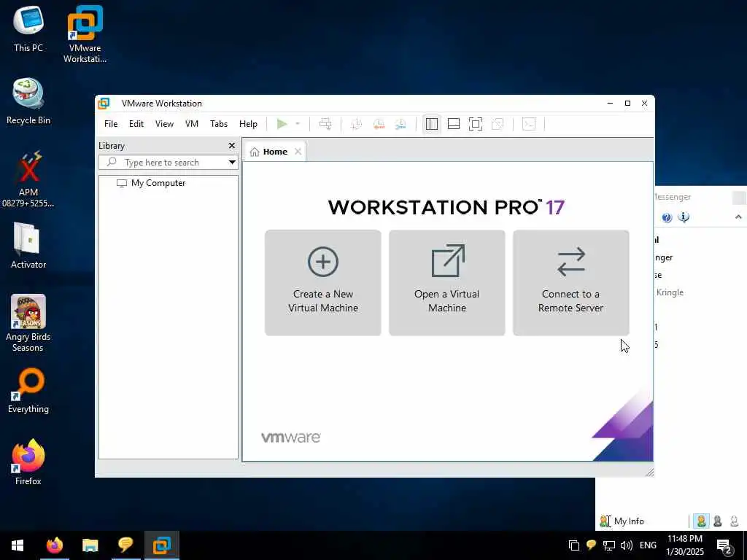The height and width of the screenshot is (560, 747).
Task: Click the Kringle contact in Messenger
Action: 670,292
